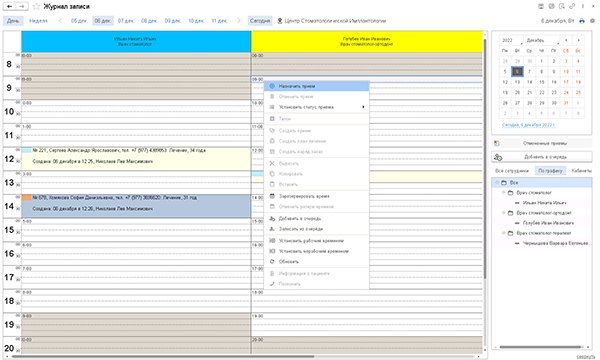Switch to Неделя view

point(38,21)
